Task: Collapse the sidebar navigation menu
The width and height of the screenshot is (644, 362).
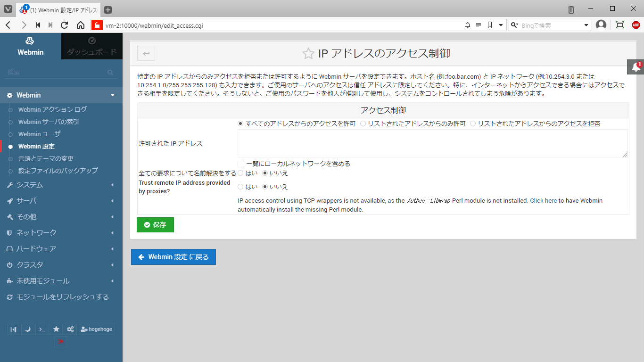Action: [x=14, y=329]
